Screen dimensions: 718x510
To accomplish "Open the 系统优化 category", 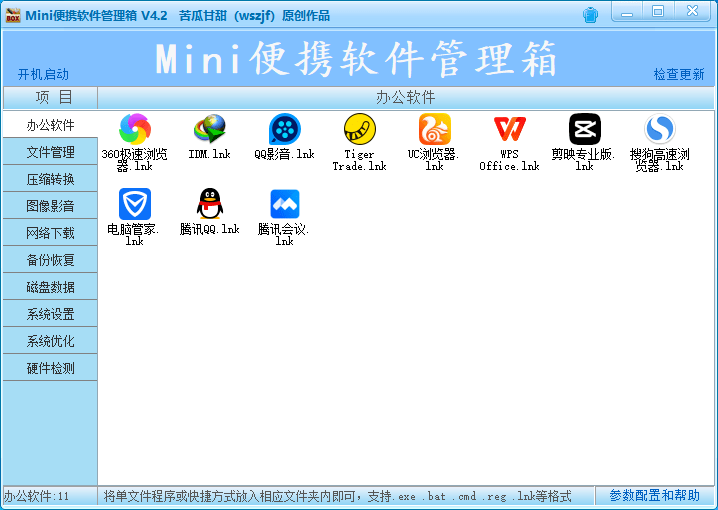I will tap(50, 341).
